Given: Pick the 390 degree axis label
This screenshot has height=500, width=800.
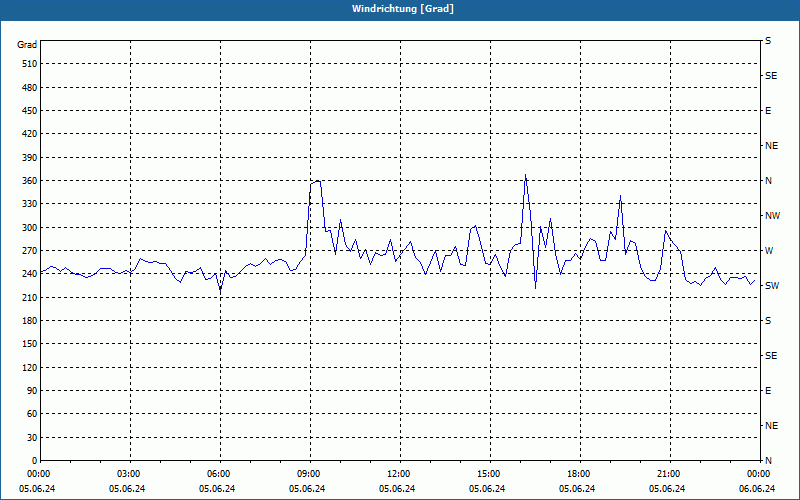Looking at the screenshot, I should (30, 157).
